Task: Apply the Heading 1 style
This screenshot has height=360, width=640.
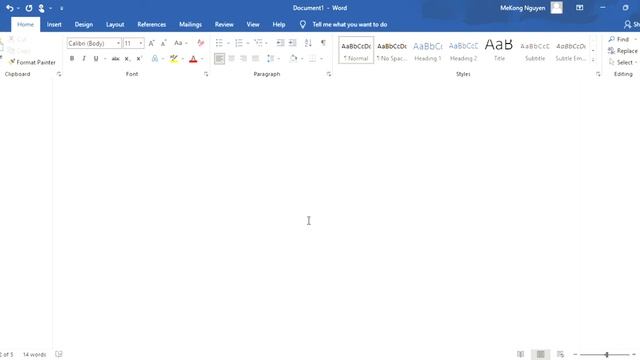Action: (427, 51)
